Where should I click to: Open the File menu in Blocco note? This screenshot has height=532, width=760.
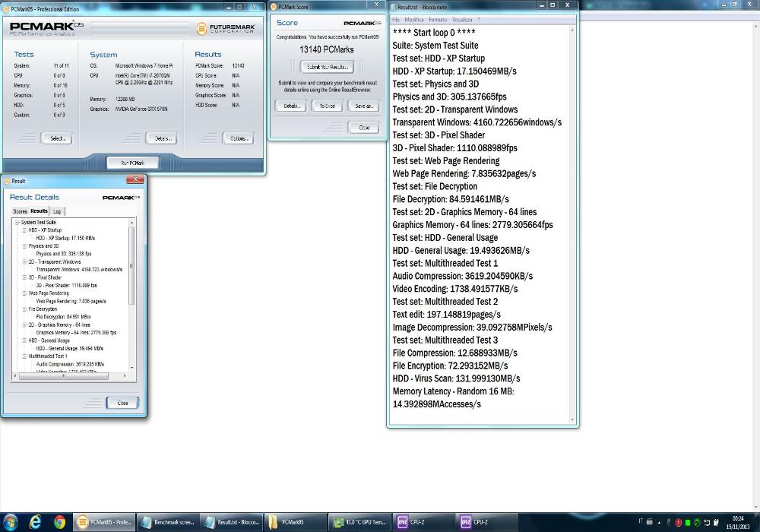396,20
